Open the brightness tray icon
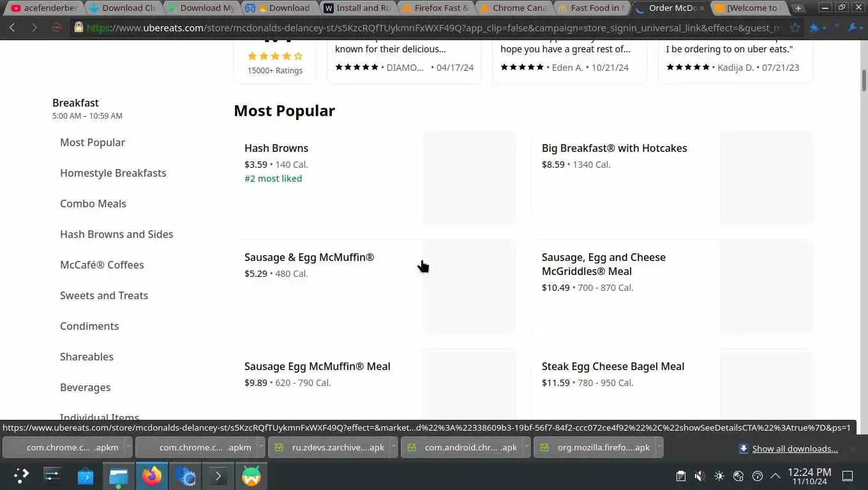Viewport: 868px width, 490px height. click(719, 476)
